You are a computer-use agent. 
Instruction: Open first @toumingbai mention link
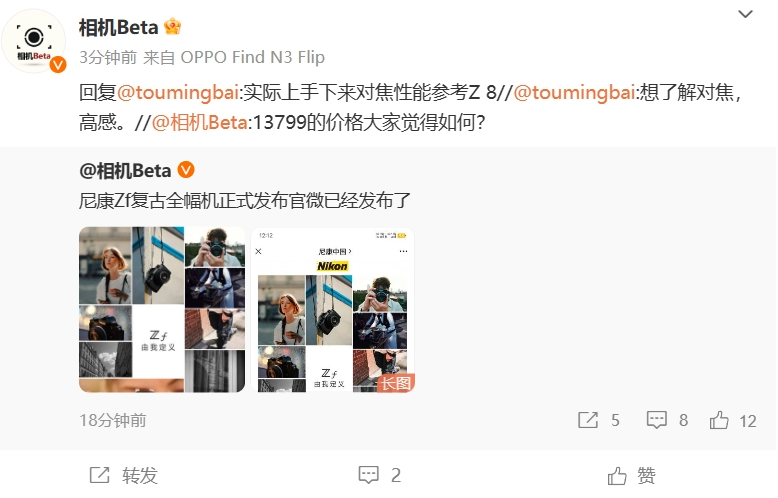point(178,93)
